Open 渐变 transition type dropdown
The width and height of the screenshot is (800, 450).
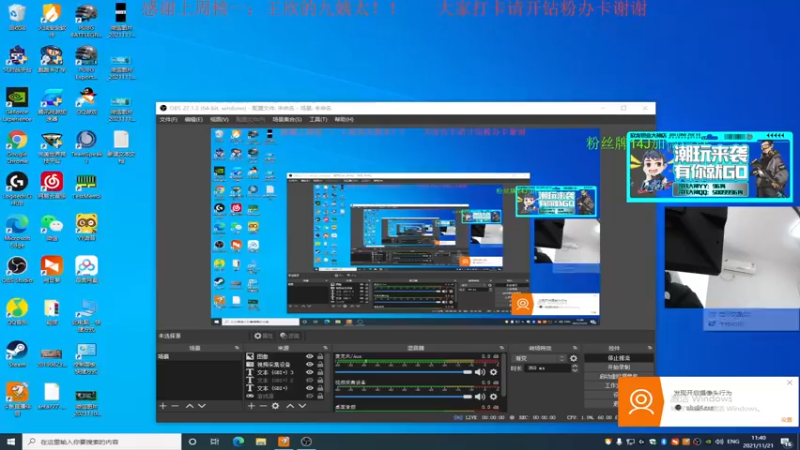tap(539, 359)
